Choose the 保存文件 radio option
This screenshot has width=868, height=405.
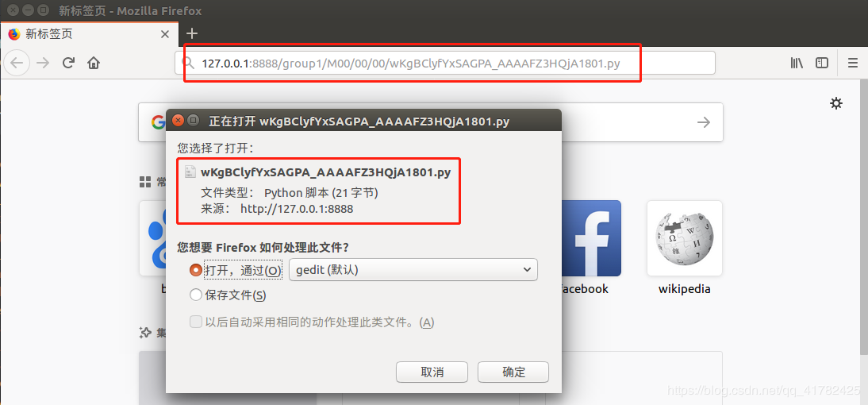click(195, 295)
